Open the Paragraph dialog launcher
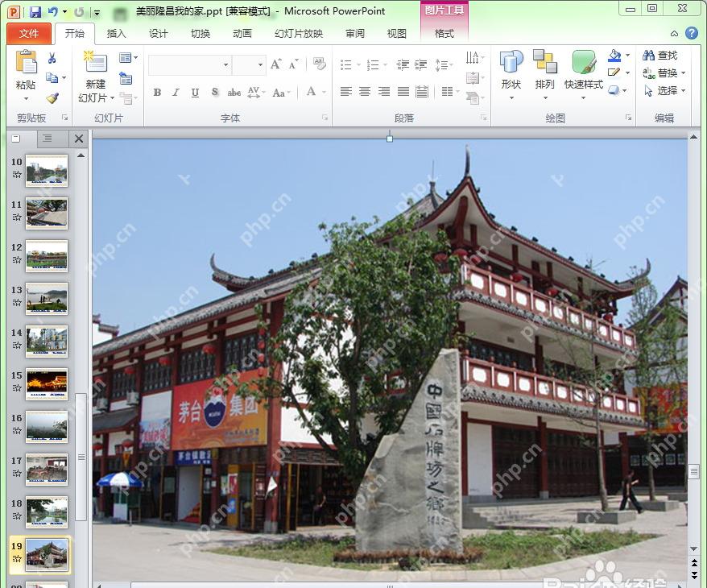Viewport: 707px width, 588px height. [484, 118]
